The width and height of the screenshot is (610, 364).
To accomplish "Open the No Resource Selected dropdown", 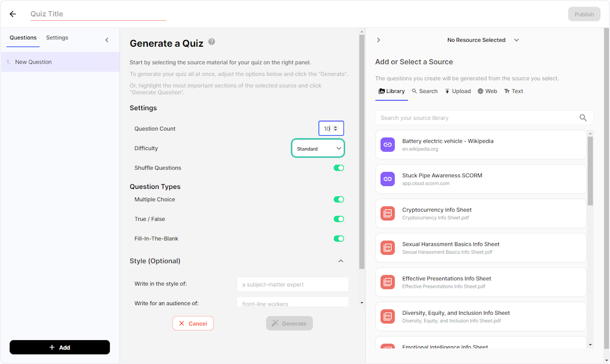I will pyautogui.click(x=482, y=40).
